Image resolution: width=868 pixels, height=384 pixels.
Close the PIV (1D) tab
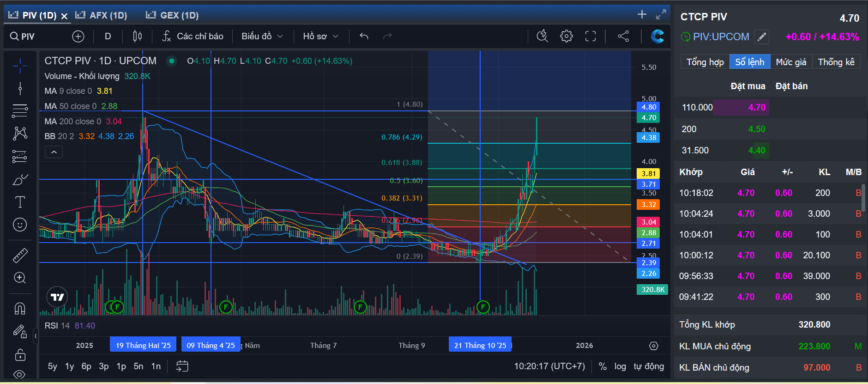point(64,16)
